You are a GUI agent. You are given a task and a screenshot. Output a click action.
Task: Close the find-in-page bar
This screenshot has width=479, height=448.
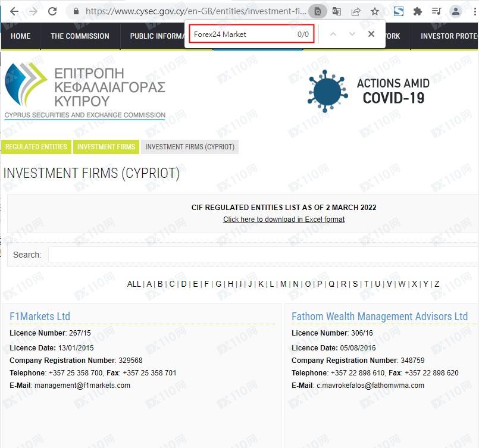[x=371, y=34]
